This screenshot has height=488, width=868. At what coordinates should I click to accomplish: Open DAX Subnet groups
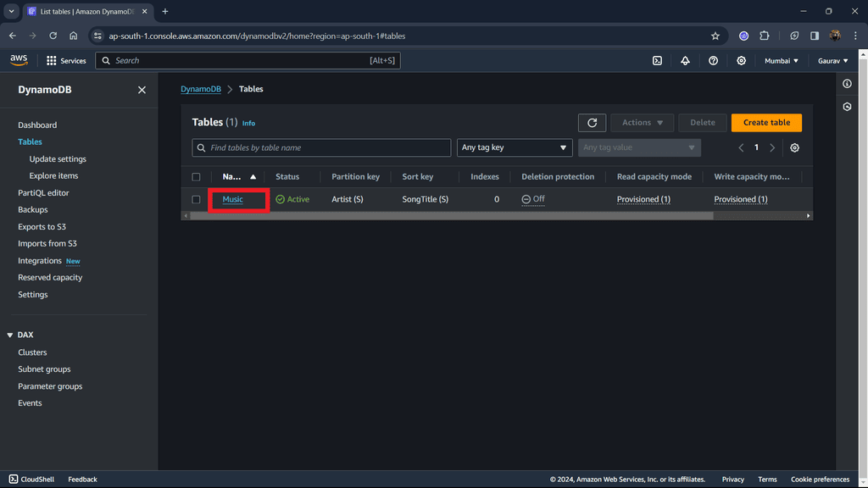tap(44, 369)
